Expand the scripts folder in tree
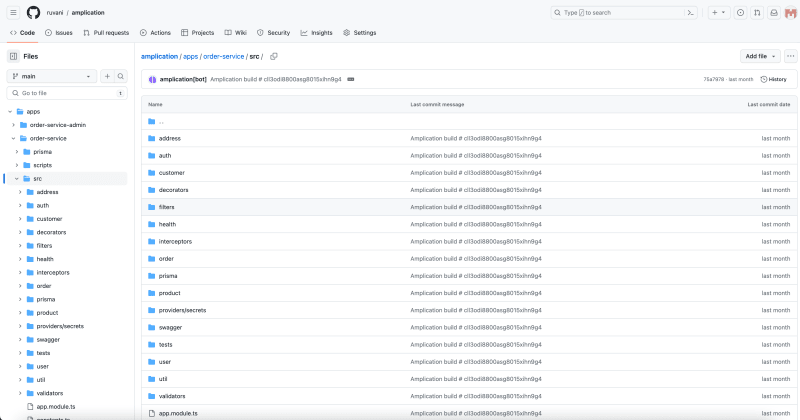This screenshot has height=420, width=800. point(17,165)
